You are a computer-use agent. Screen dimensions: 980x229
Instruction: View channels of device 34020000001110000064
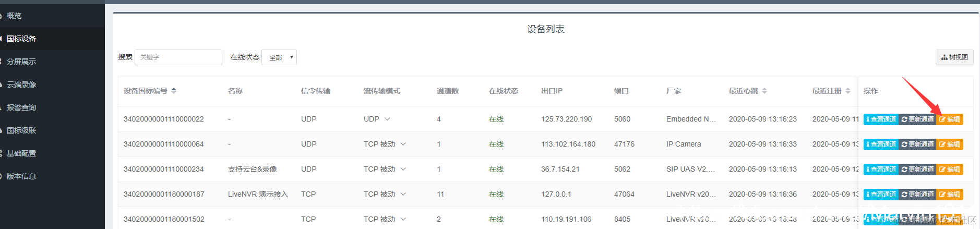881,144
